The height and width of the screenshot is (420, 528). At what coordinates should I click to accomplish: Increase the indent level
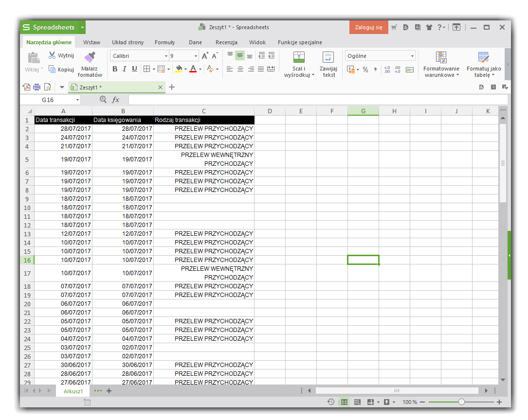click(x=272, y=55)
